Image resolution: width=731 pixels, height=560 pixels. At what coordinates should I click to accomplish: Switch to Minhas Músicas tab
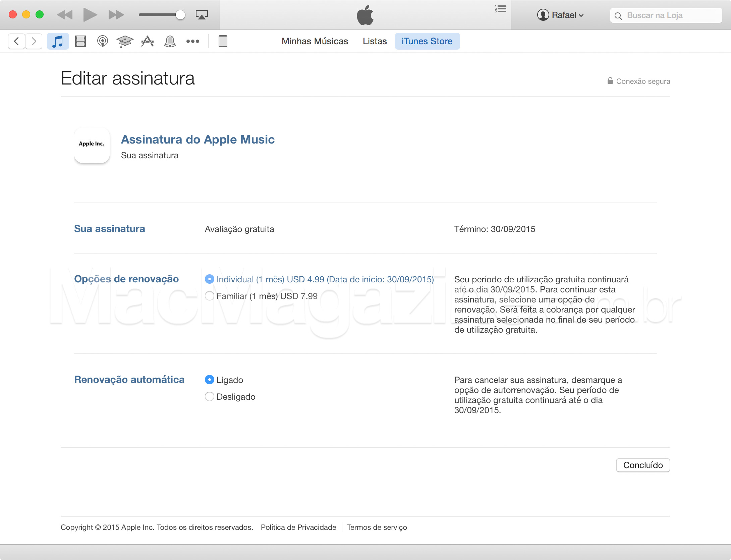pyautogui.click(x=315, y=41)
